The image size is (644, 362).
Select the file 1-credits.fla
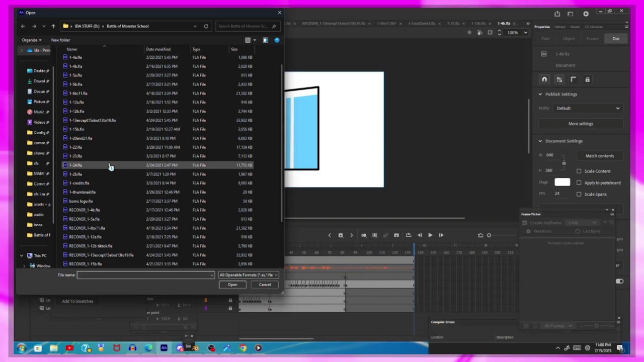pos(157,183)
